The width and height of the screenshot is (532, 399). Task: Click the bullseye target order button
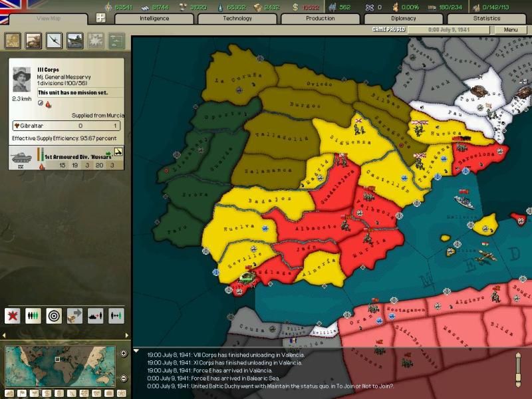[x=54, y=317]
